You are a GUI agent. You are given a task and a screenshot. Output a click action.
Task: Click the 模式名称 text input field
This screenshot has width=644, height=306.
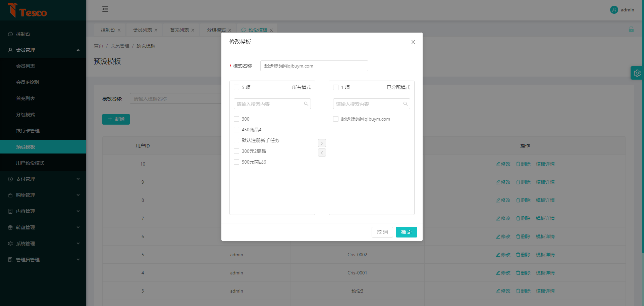point(314,66)
